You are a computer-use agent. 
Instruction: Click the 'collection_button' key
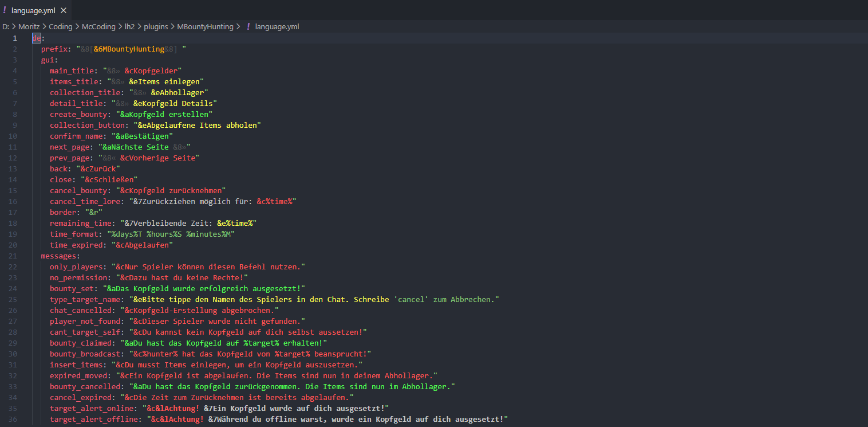(x=87, y=125)
